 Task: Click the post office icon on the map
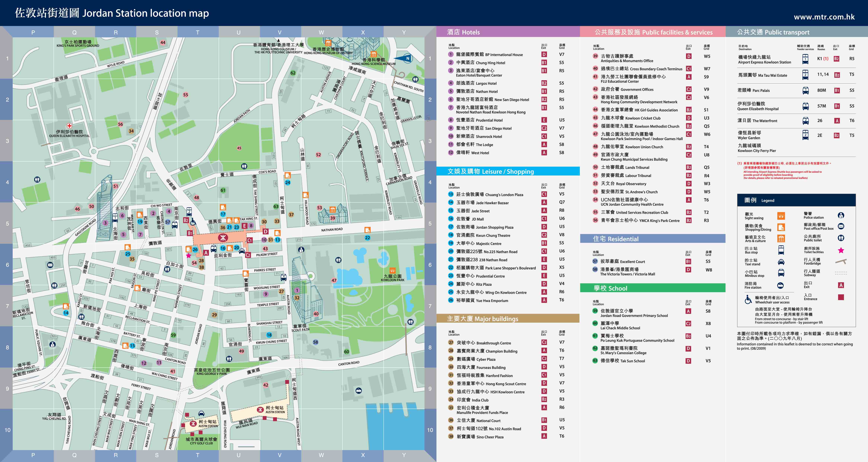click(x=50, y=265)
